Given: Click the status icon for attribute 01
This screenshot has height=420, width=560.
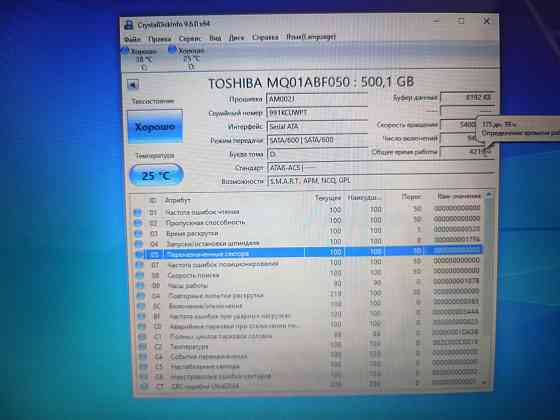Looking at the screenshot, I should [138, 212].
